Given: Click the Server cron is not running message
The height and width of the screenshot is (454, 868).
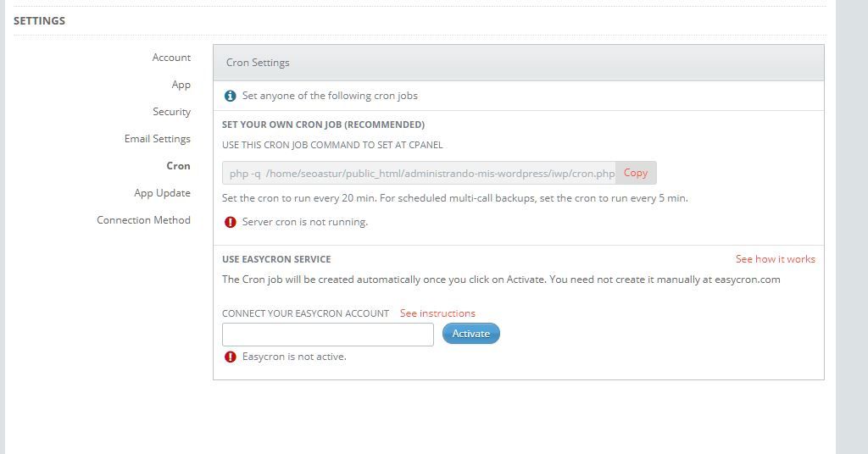Looking at the screenshot, I should pyautogui.click(x=305, y=222).
